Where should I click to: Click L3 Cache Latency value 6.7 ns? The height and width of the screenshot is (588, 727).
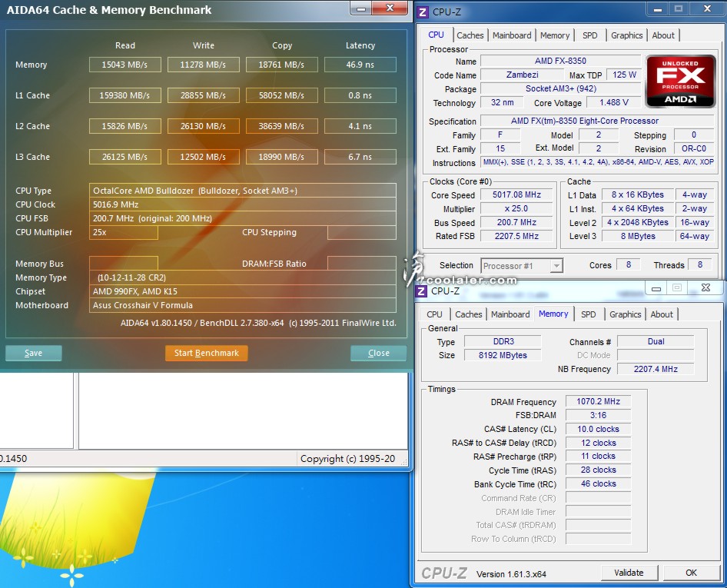tap(360, 157)
